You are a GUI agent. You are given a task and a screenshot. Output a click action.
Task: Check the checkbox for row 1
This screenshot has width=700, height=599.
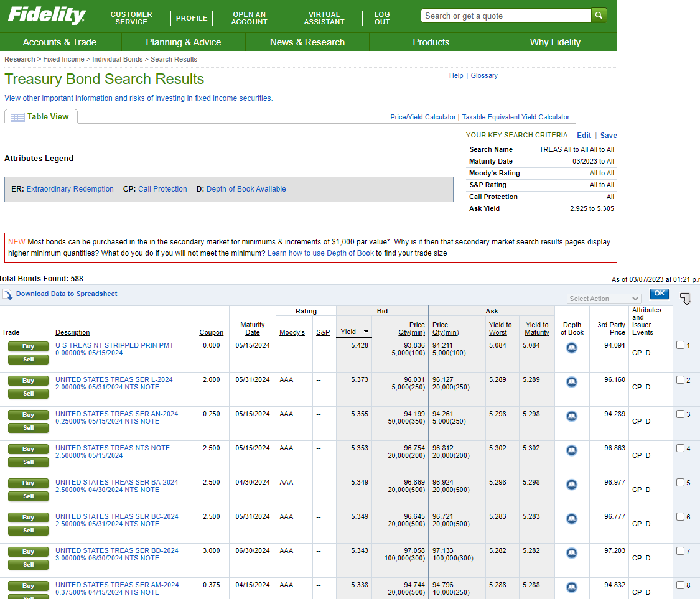click(680, 345)
